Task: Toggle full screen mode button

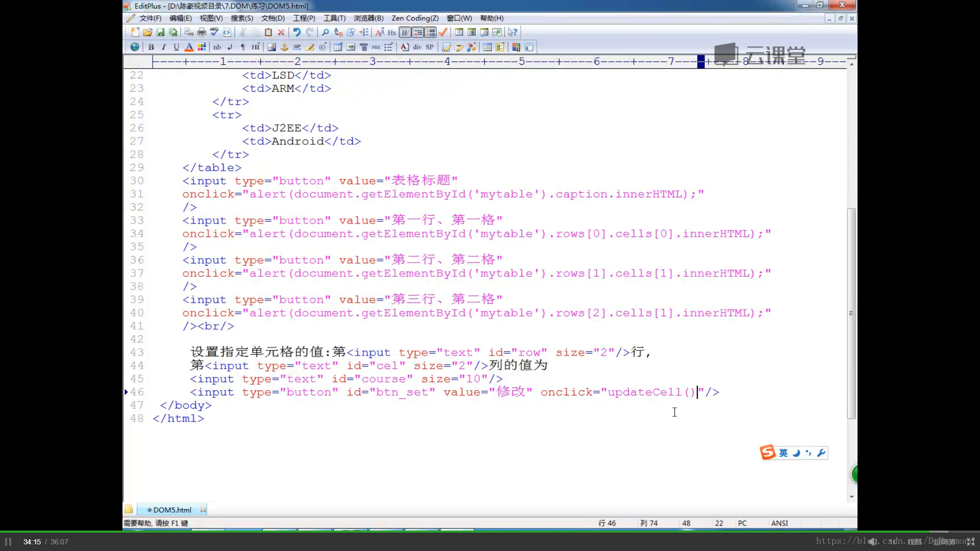Action: (497, 32)
